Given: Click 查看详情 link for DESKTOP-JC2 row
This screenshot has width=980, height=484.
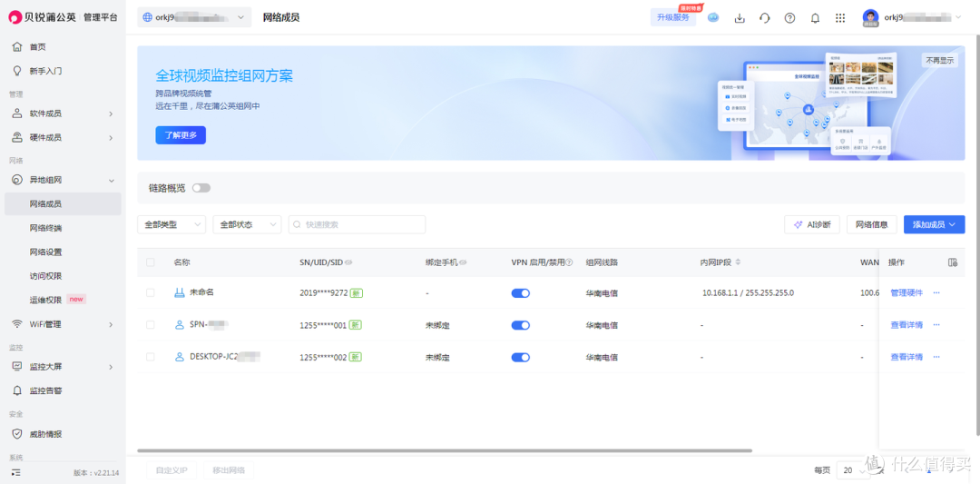Looking at the screenshot, I should pyautogui.click(x=906, y=357).
